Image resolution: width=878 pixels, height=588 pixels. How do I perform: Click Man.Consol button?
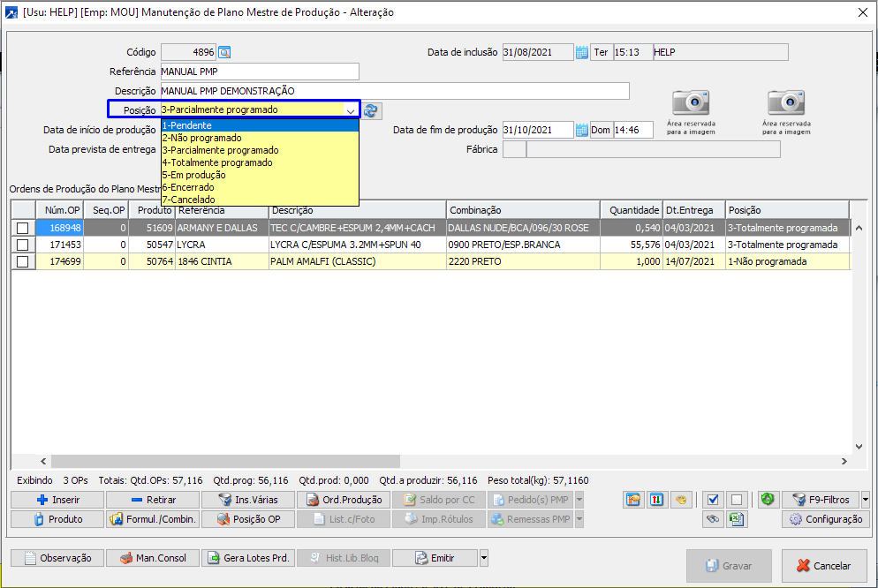(x=153, y=558)
